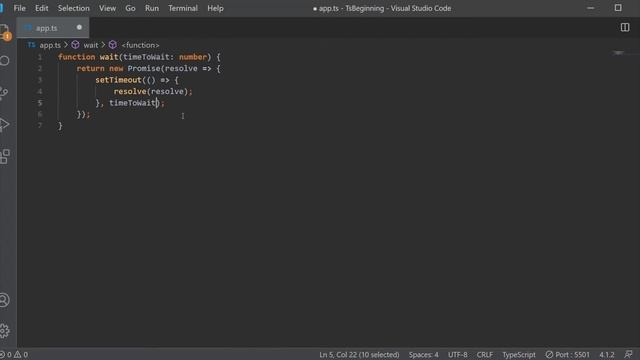Click line number 5 in gutter
Image resolution: width=640 pixels, height=360 pixels.
tap(40, 103)
